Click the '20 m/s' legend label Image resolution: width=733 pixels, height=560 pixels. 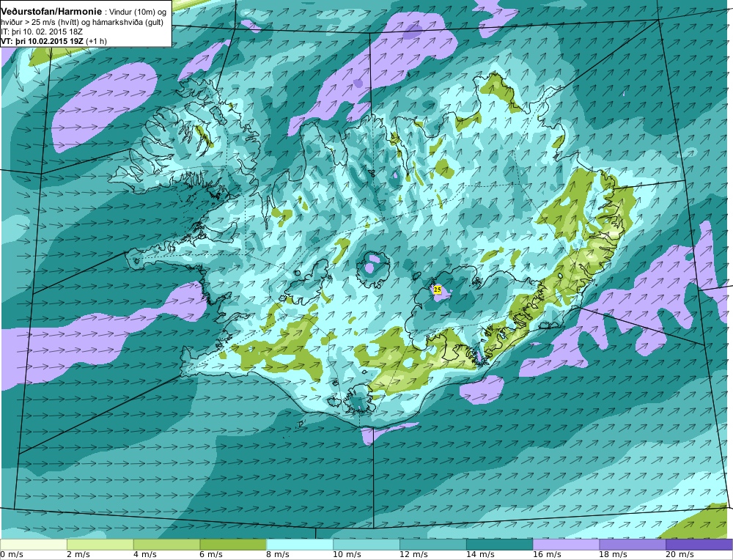pos(679,555)
